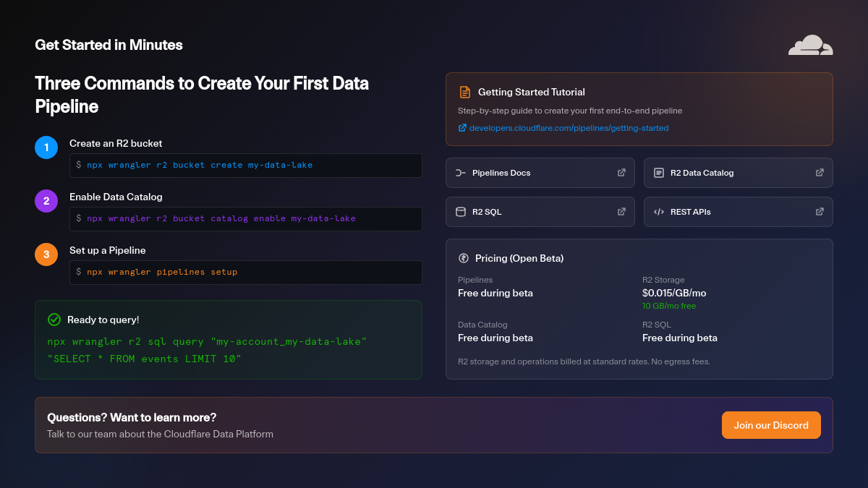Open the R2 Data Catalog docs card

pyautogui.click(x=738, y=173)
